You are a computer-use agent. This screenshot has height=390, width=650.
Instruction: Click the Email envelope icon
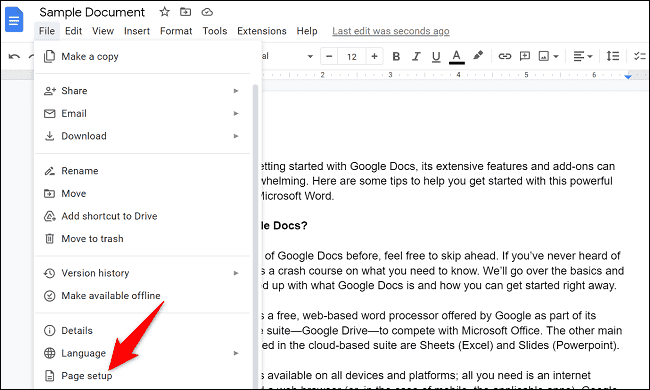pos(49,114)
